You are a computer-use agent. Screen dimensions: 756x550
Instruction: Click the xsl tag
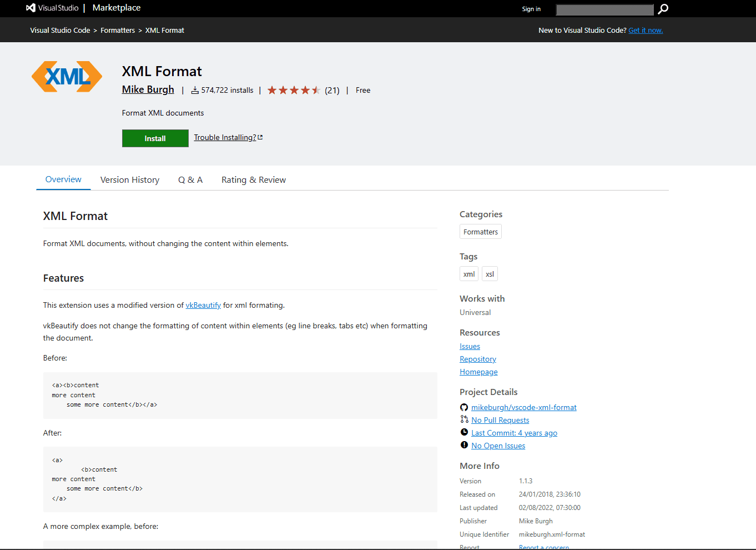pos(490,274)
